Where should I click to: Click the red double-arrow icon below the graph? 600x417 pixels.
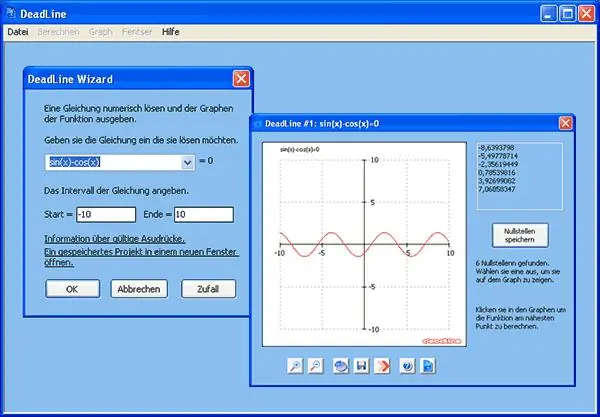(382, 366)
